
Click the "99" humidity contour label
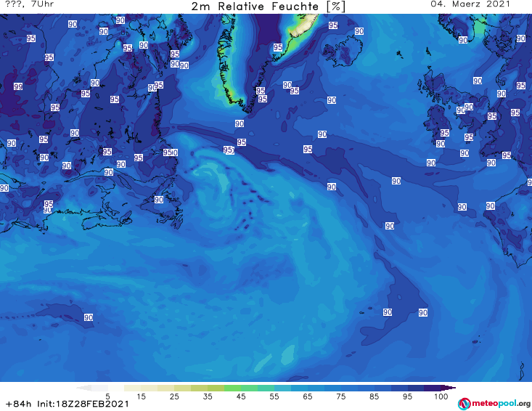click(x=18, y=86)
